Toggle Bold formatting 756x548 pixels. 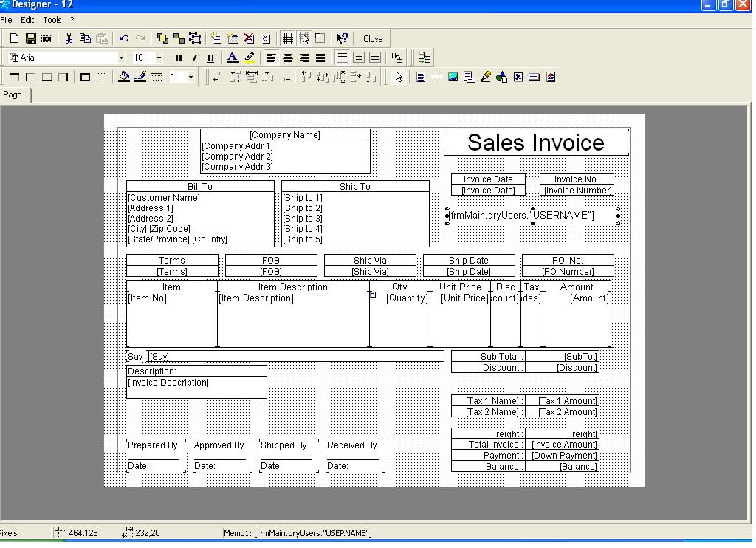178,58
